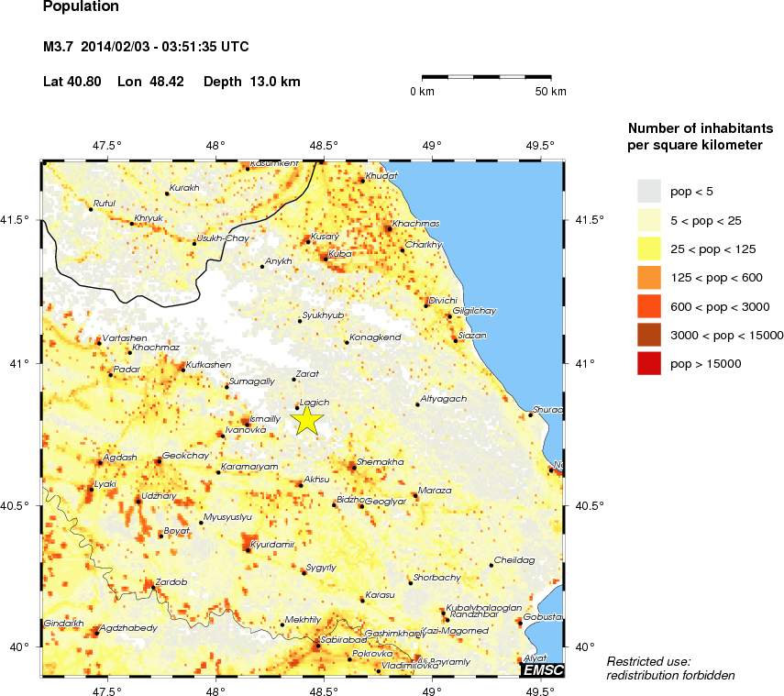Select the red 'pop > 15000' swatch

pos(649,363)
